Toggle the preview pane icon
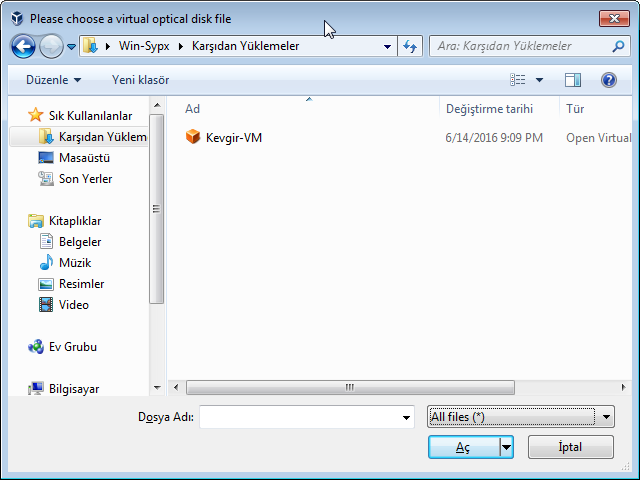Screen dimensions: 640x480 (x=572, y=80)
